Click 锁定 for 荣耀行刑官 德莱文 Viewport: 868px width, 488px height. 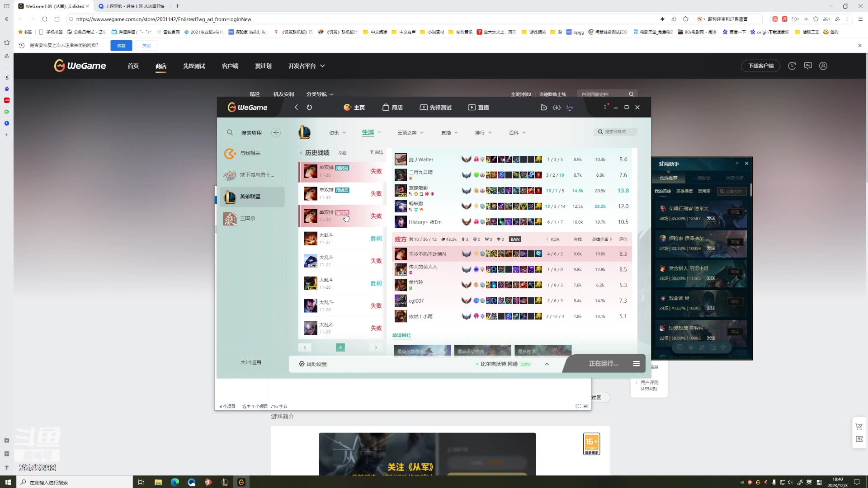tap(736, 211)
